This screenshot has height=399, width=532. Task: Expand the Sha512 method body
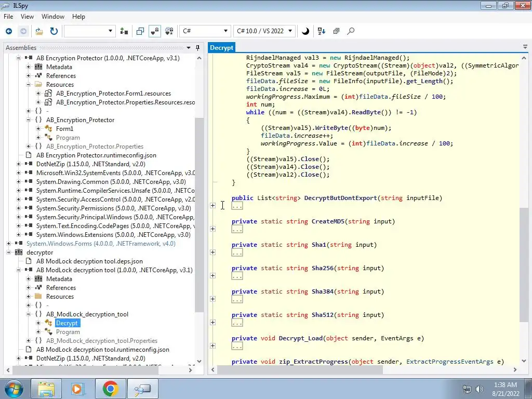(x=212, y=323)
